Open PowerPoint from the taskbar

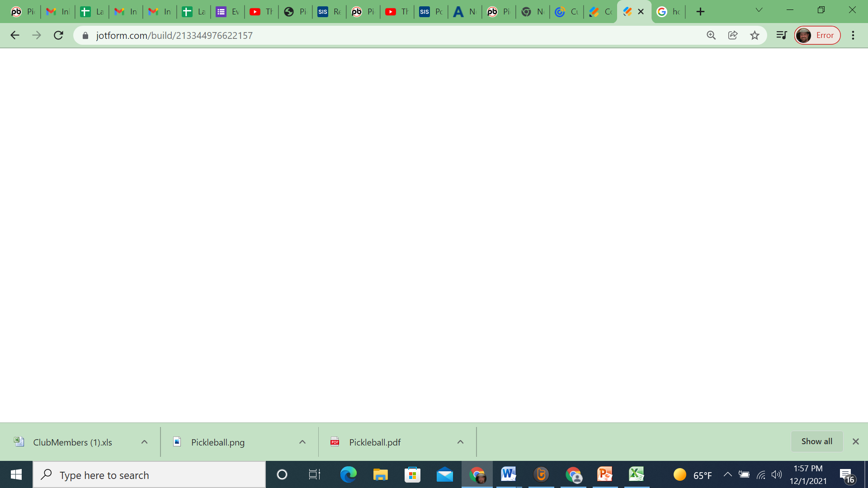[605, 474]
